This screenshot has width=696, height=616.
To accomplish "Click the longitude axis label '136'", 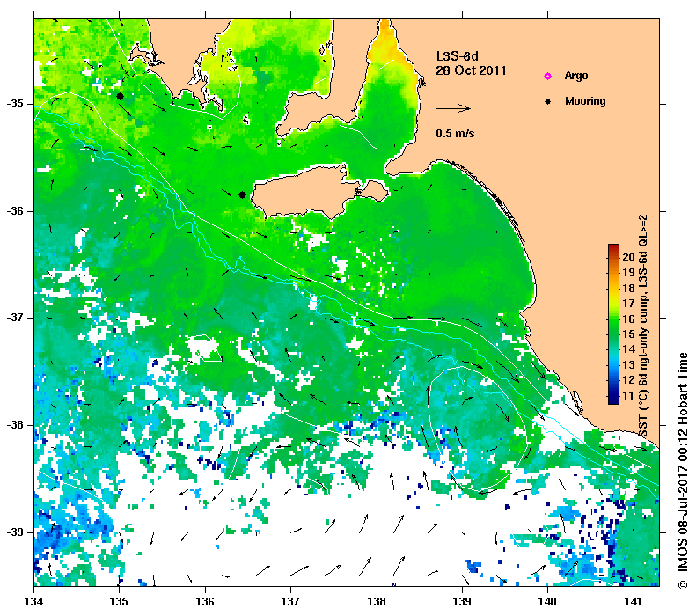I will [x=205, y=602].
